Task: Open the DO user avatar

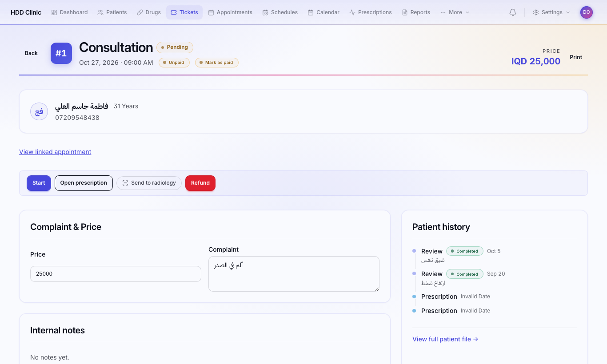Action: [x=587, y=12]
